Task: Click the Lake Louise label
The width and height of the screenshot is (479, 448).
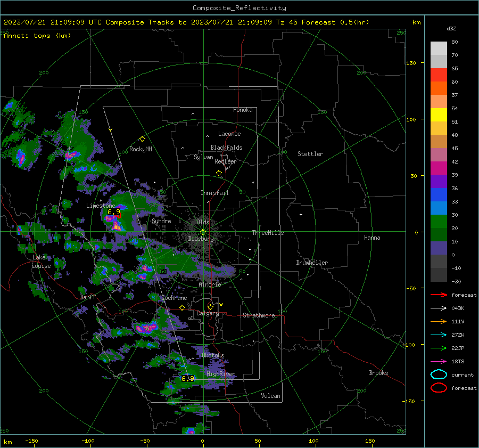Action: (x=41, y=262)
